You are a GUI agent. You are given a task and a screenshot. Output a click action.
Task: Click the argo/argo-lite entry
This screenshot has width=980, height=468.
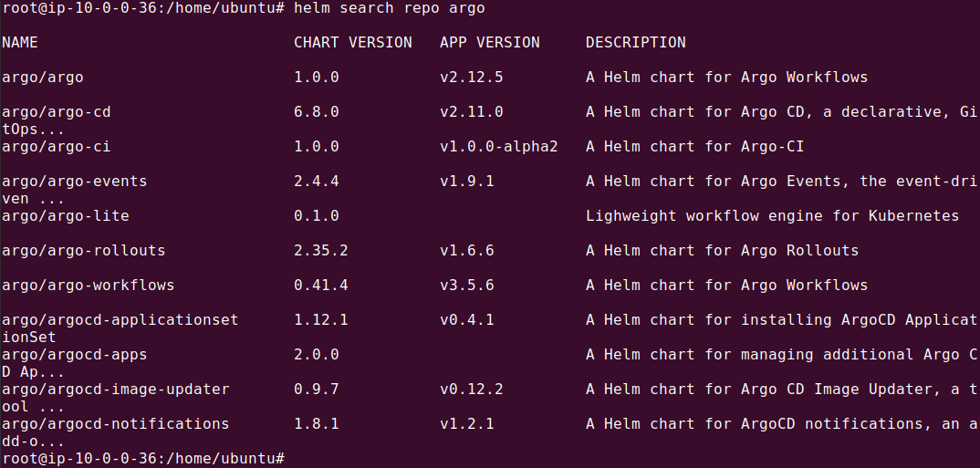66,216
